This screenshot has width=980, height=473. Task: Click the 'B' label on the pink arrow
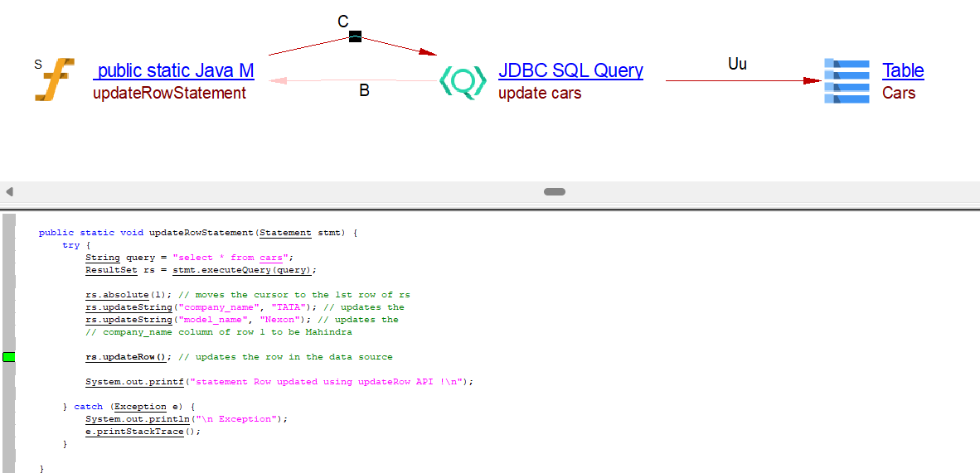(x=364, y=91)
